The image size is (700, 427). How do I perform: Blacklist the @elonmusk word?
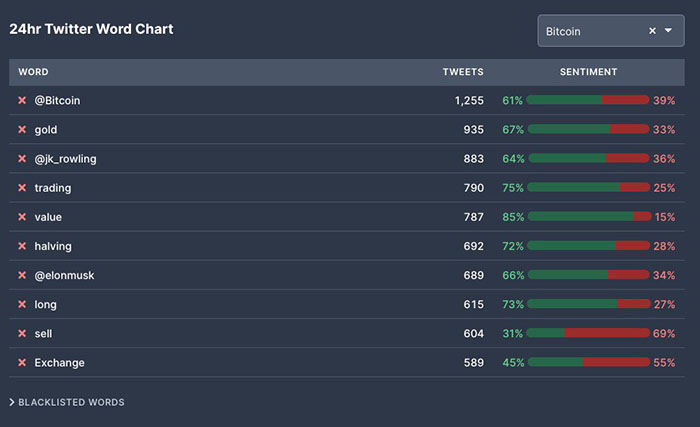[x=22, y=275]
